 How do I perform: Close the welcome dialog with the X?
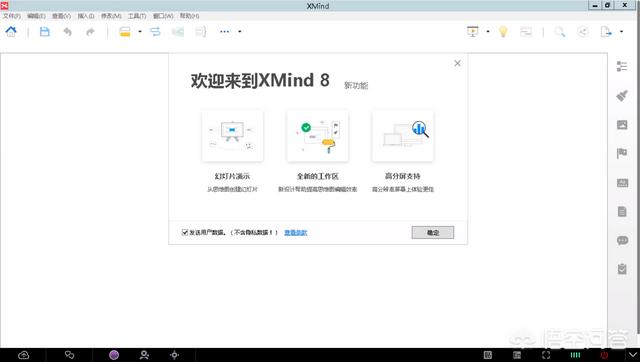[x=458, y=63]
